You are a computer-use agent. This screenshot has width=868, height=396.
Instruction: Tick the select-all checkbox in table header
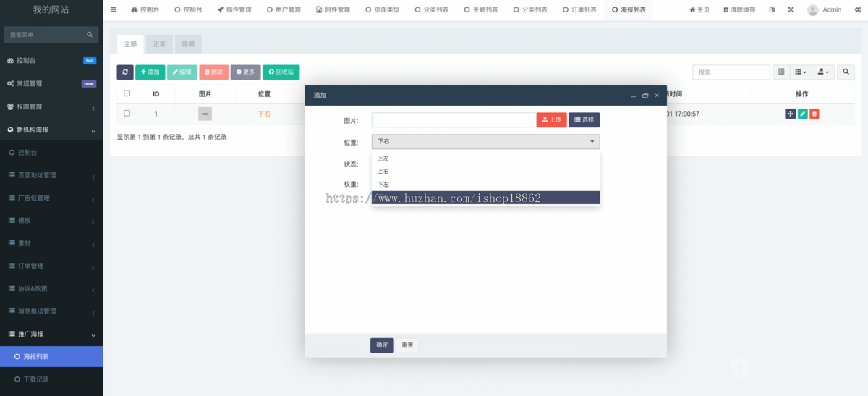[127, 93]
